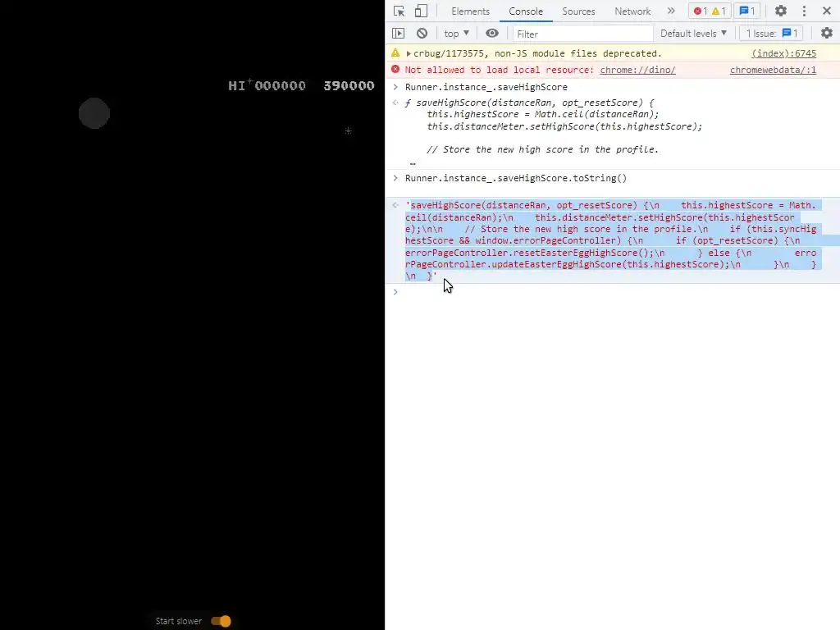840x630 pixels.
Task: Toggle the device toolbar icon
Action: click(x=421, y=11)
